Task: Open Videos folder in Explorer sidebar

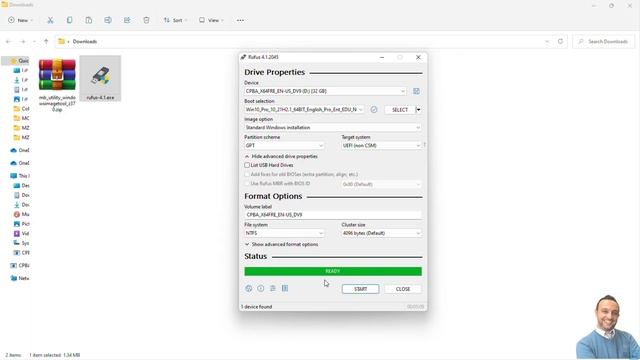Action: pos(21,233)
